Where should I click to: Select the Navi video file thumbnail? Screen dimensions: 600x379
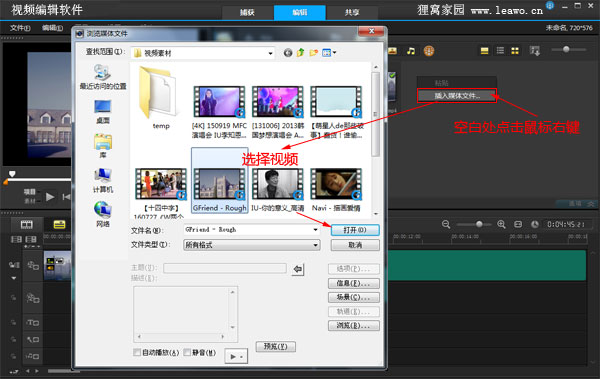[336, 184]
